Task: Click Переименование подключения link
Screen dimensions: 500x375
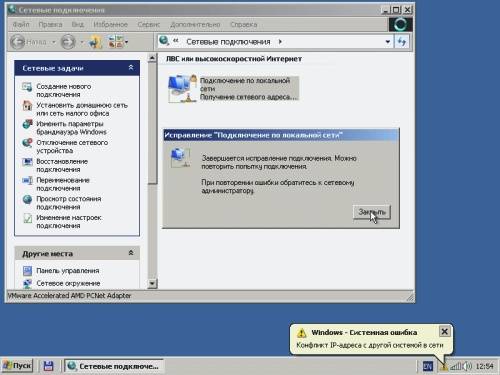Action: coord(63,184)
